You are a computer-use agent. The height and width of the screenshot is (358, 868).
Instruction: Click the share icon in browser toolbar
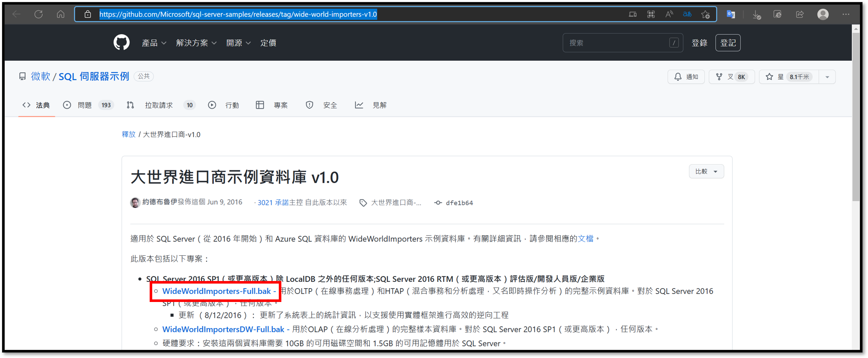[800, 14]
